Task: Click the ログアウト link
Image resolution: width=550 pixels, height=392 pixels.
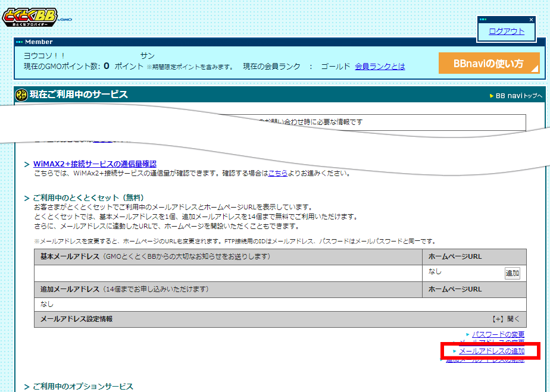Action: [506, 30]
